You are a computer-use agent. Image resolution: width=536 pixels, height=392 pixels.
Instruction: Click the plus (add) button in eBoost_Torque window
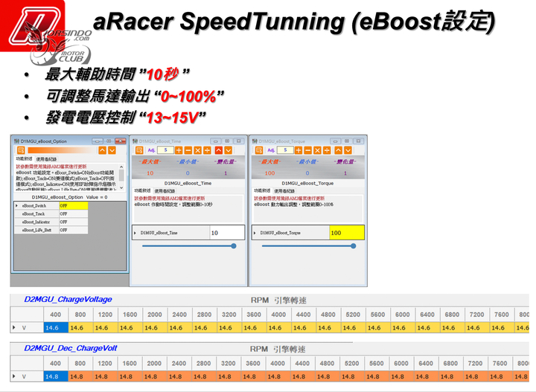click(x=299, y=150)
